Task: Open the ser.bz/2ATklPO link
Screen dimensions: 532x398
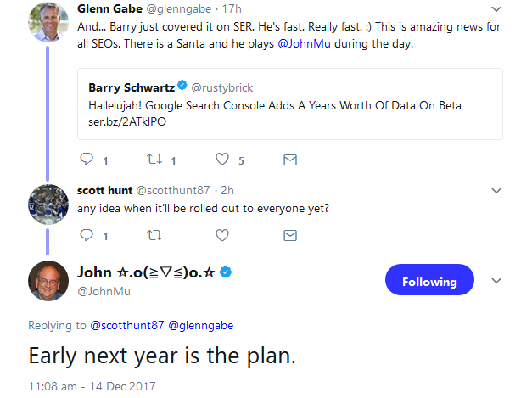Action: click(127, 121)
